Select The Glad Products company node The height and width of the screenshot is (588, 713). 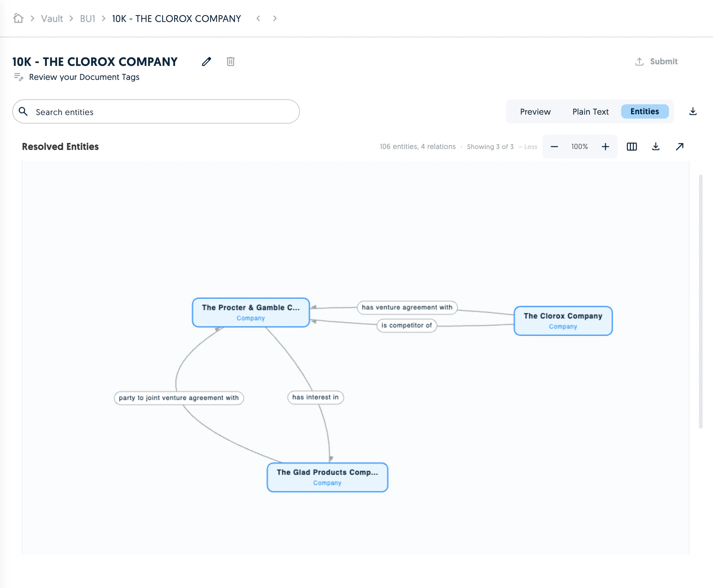pyautogui.click(x=327, y=477)
